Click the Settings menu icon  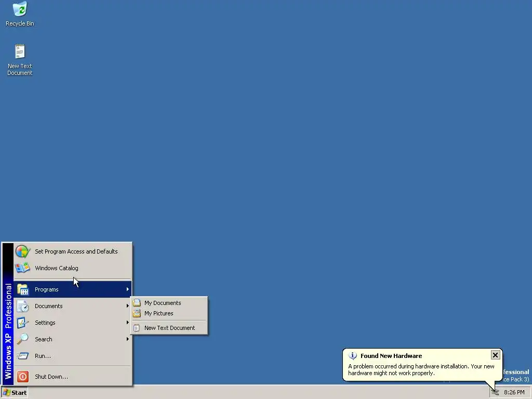(22, 323)
